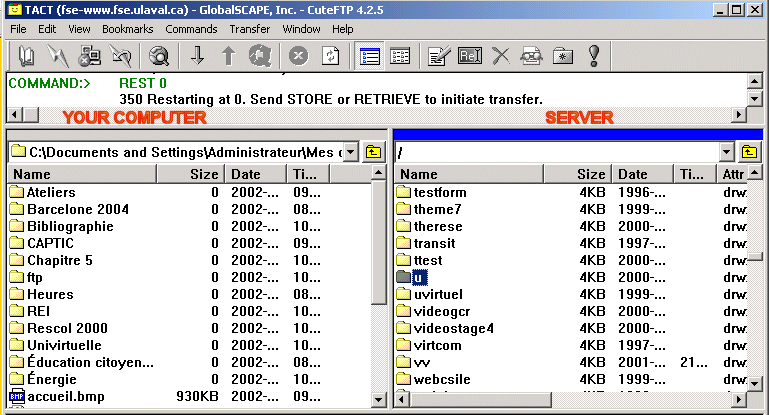The width and height of the screenshot is (769, 415).
Task: Select the Bibliographie local folder
Action: pyautogui.click(x=70, y=226)
